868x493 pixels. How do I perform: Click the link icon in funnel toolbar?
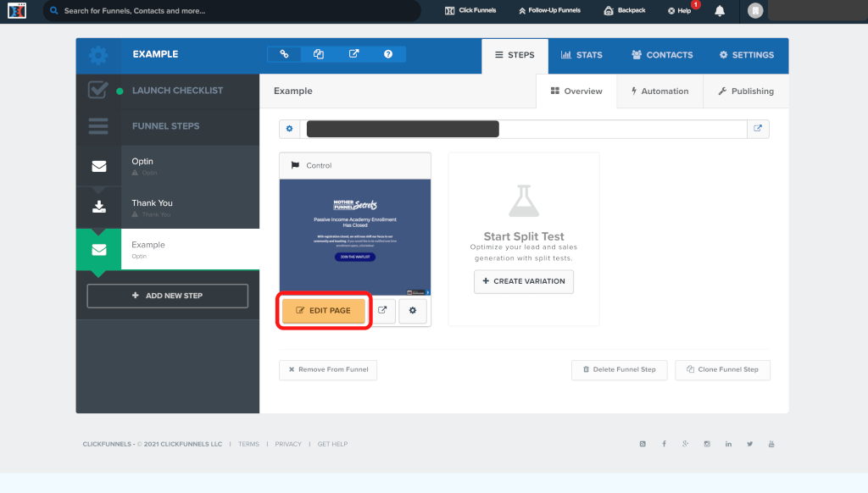tap(284, 54)
